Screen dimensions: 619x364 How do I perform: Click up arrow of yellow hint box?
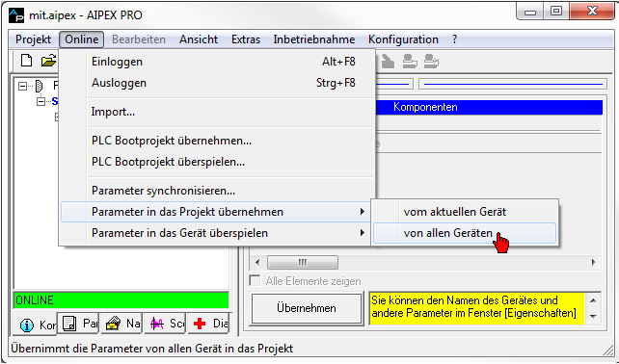[593, 300]
